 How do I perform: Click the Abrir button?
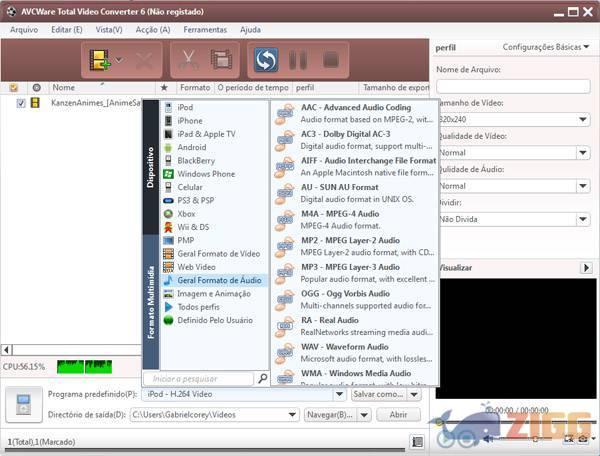[x=398, y=414]
